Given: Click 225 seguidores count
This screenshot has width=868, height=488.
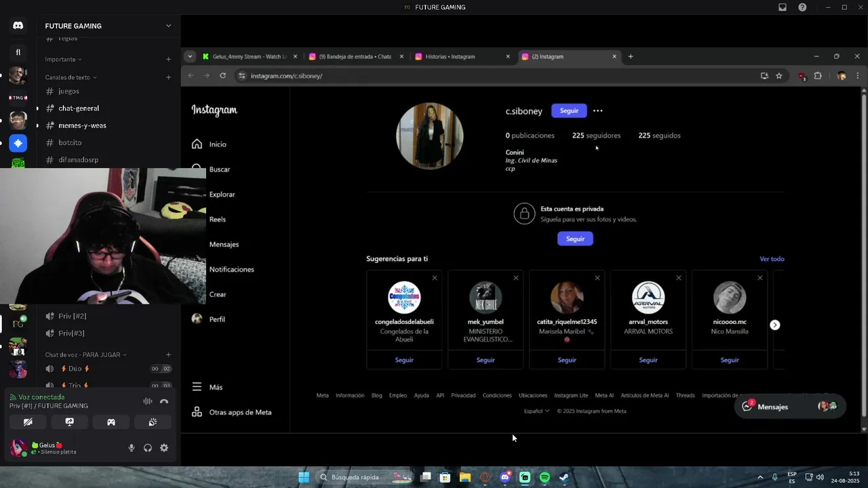Looking at the screenshot, I should click(596, 136).
